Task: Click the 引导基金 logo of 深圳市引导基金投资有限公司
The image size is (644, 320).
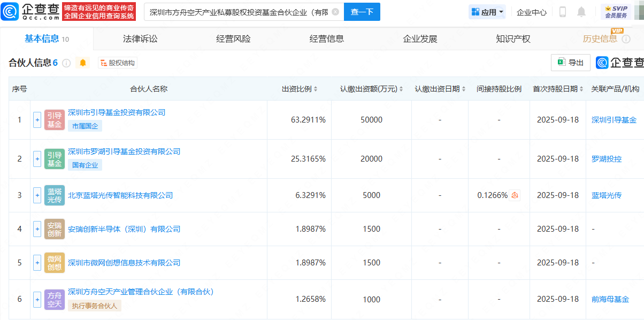Action: pyautogui.click(x=55, y=120)
